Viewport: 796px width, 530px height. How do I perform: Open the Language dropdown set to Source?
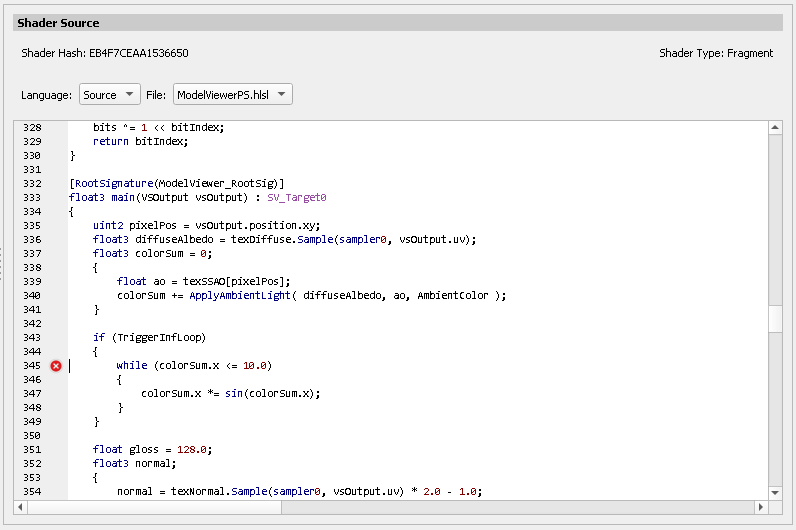pos(110,95)
